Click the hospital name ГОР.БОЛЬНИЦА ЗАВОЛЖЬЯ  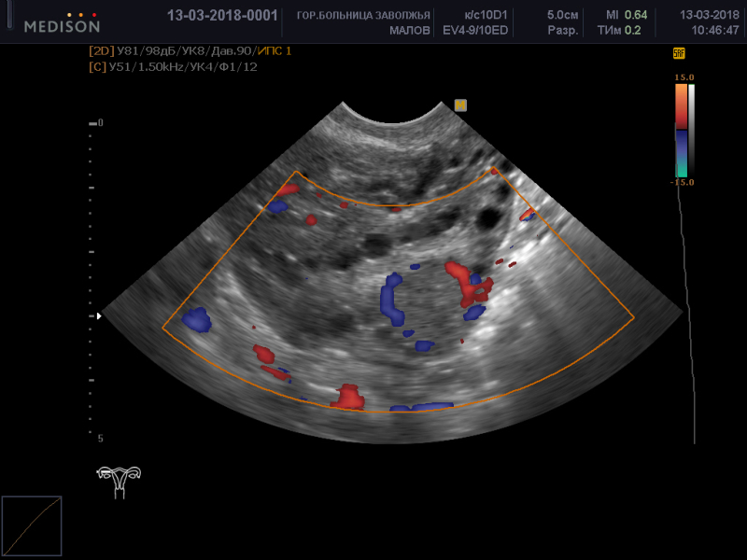(363, 15)
